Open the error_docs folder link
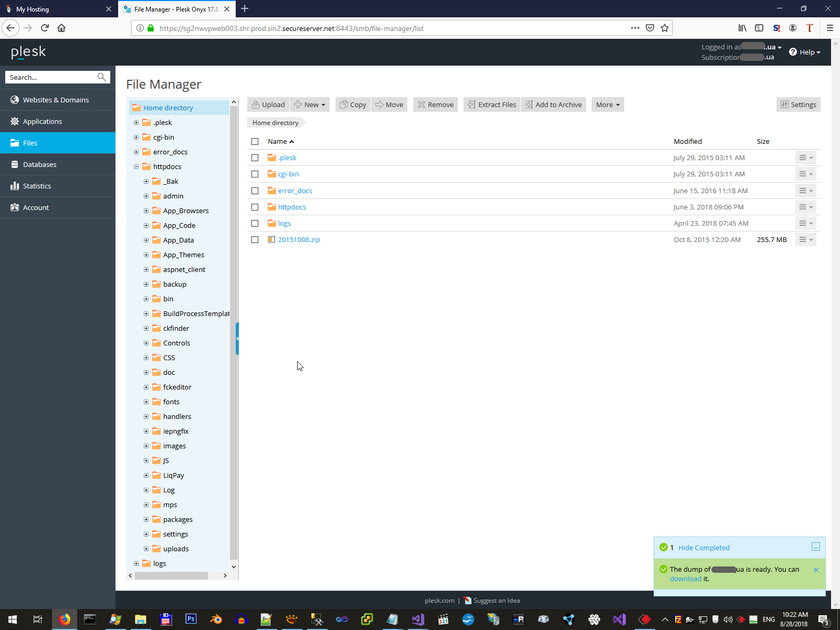 (x=295, y=191)
